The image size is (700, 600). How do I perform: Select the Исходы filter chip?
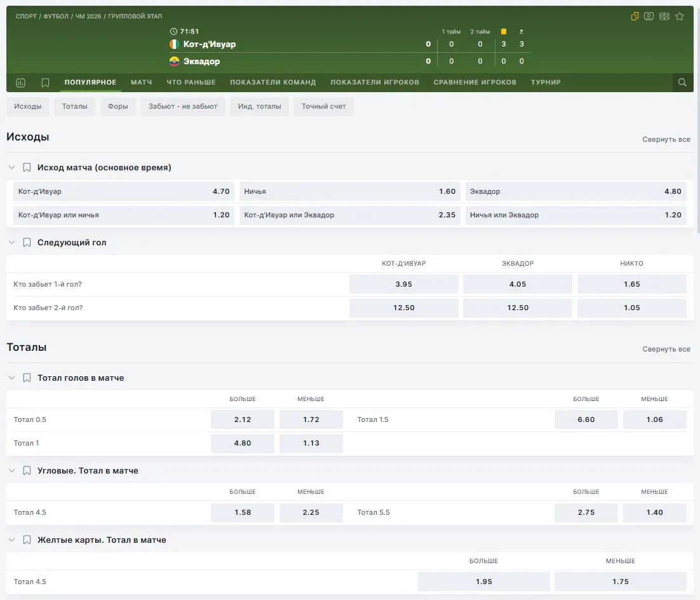pyautogui.click(x=28, y=106)
